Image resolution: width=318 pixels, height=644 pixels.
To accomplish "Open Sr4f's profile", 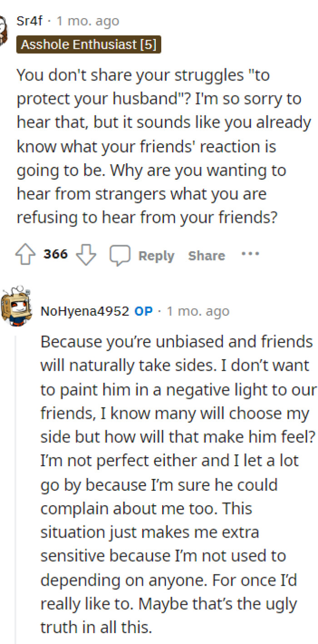I will pos(29,20).
